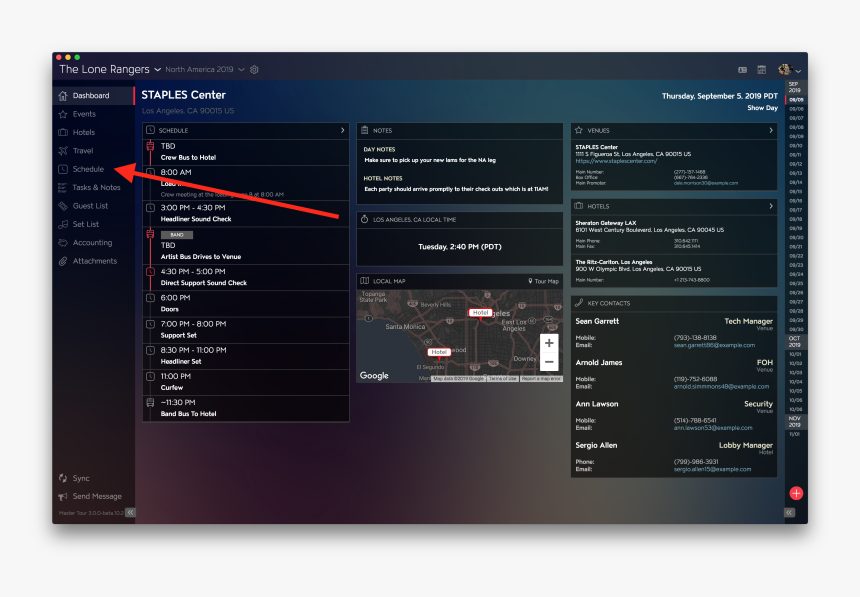Click the star icon beside Events

(x=63, y=114)
